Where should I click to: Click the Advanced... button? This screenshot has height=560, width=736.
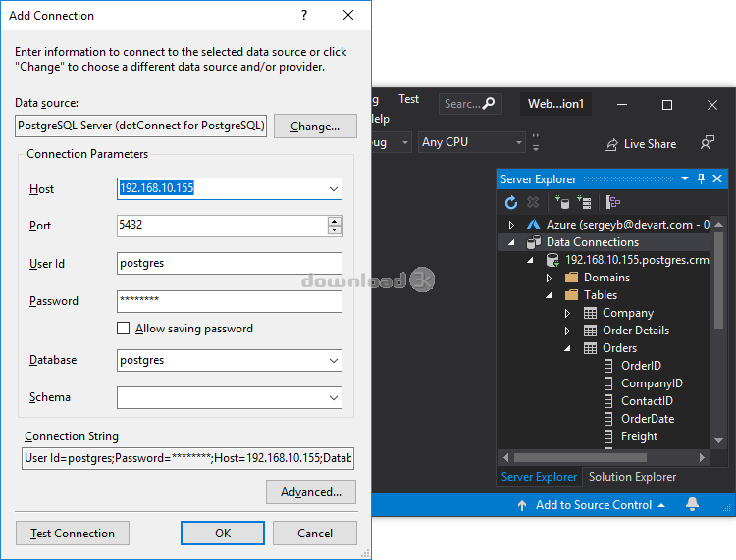point(311,492)
